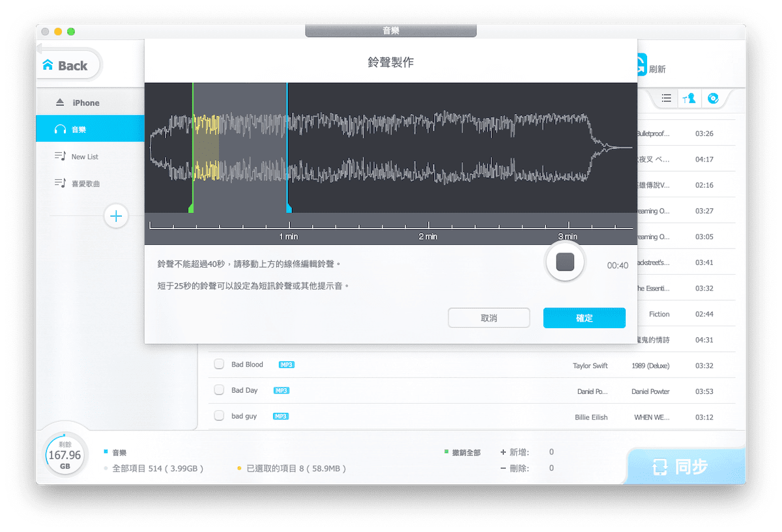The width and height of the screenshot is (782, 532).
Task: Click the MP3 badge next to Bad Blood
Action: pyautogui.click(x=287, y=365)
